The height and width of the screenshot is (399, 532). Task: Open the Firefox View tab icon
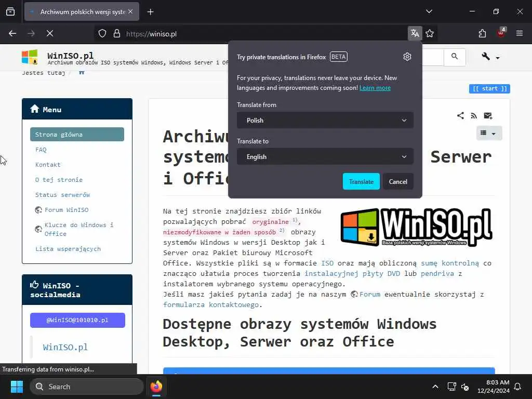coord(10,12)
